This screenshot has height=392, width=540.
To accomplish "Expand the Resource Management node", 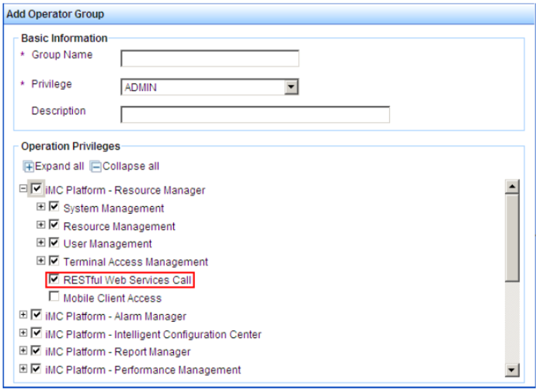I will 41,224.
